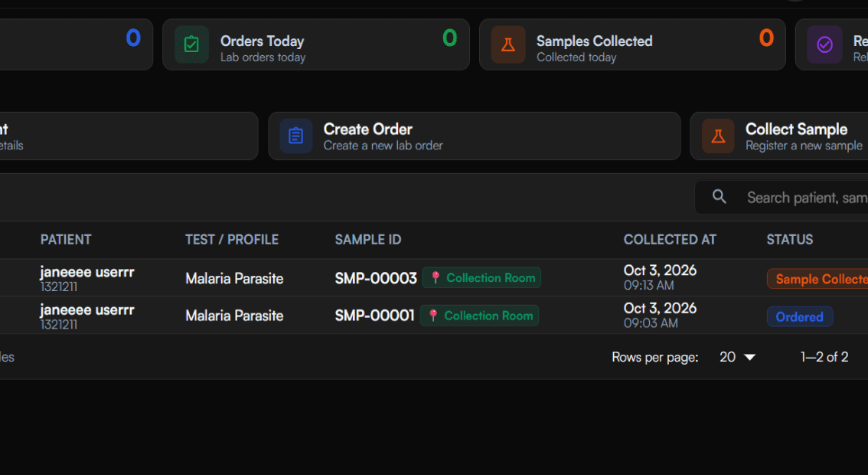The width and height of the screenshot is (868, 475).
Task: Click the Ordered status badge
Action: coord(799,316)
